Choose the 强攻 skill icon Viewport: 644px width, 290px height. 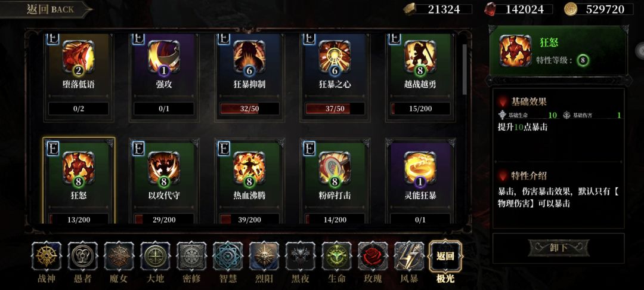(x=164, y=57)
